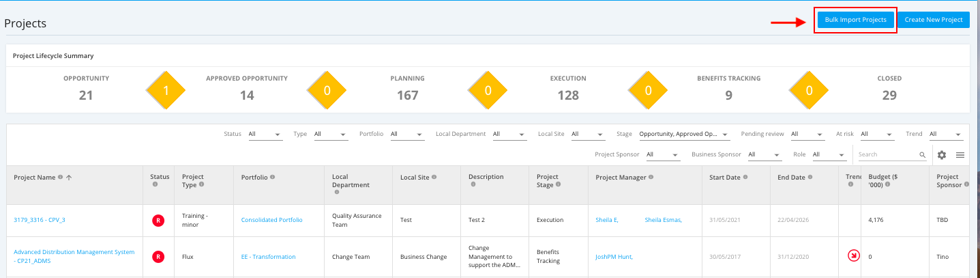Open Consolidated Portfolio link
This screenshot has width=980, height=278.
pyautogui.click(x=271, y=220)
